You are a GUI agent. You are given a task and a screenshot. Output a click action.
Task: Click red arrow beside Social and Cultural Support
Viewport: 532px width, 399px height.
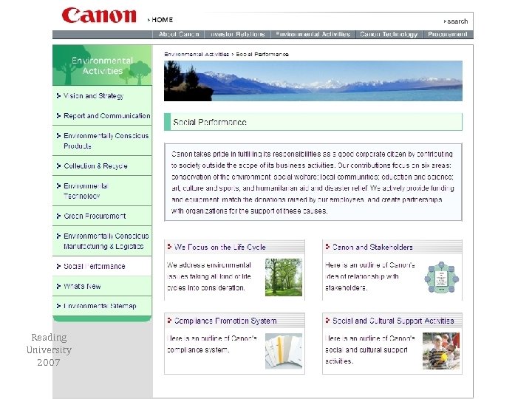pos(327,320)
